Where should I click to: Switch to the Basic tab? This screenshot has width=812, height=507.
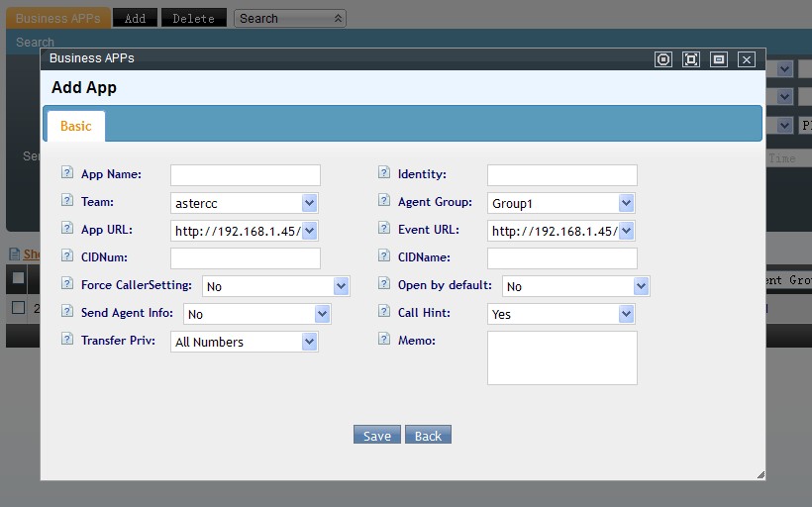point(75,126)
